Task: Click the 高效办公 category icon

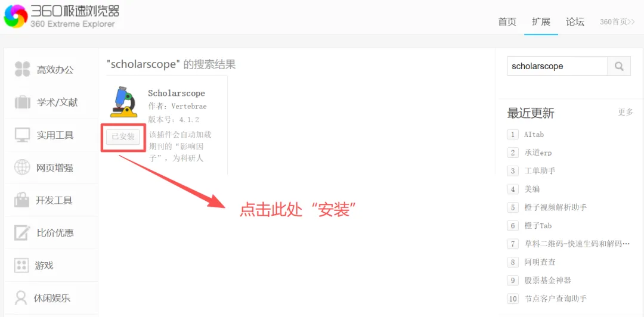Action: pos(22,69)
